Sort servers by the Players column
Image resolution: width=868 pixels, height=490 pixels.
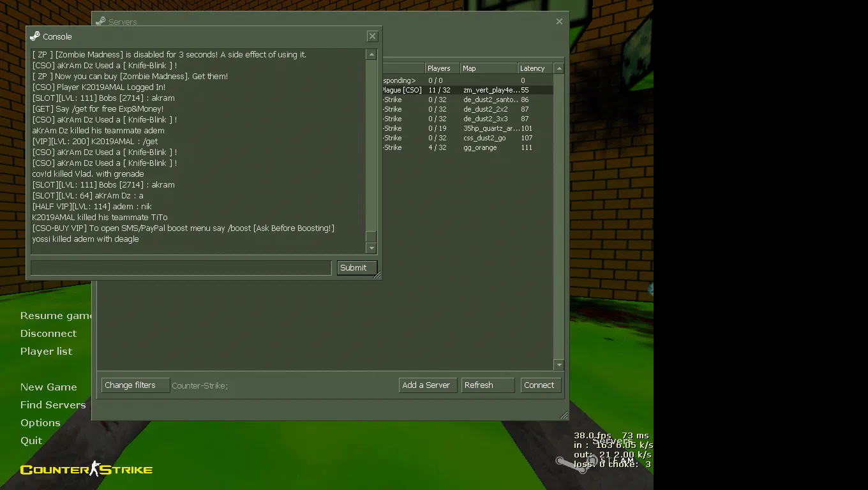tap(442, 68)
